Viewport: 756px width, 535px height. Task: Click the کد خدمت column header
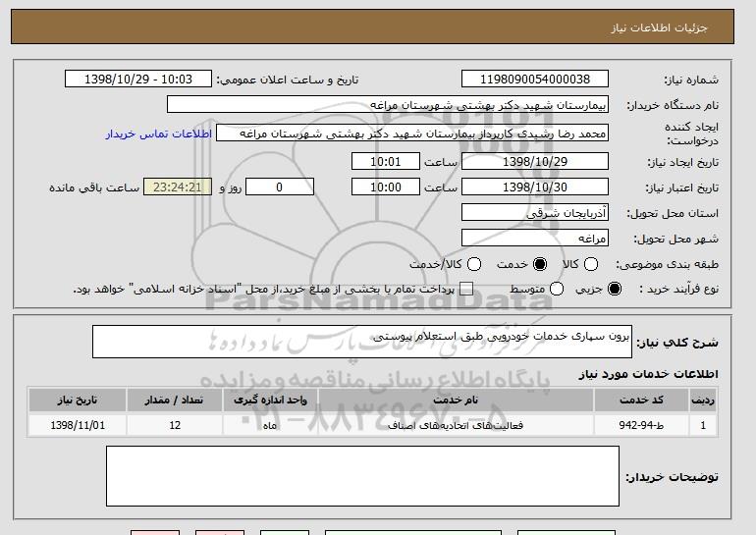tap(641, 401)
